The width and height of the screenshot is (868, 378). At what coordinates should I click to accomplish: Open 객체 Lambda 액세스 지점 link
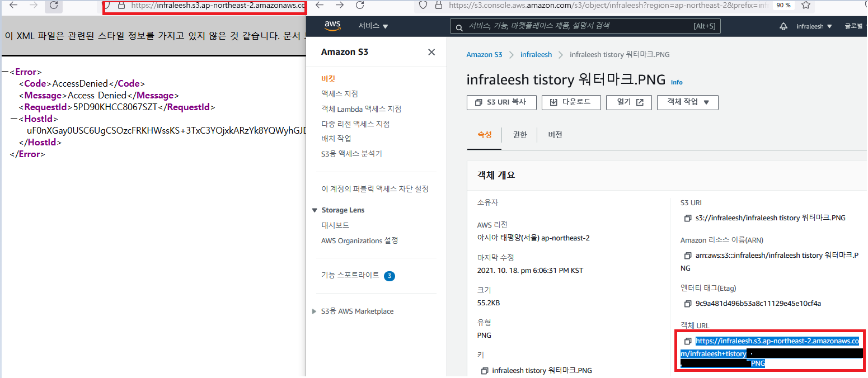point(361,109)
